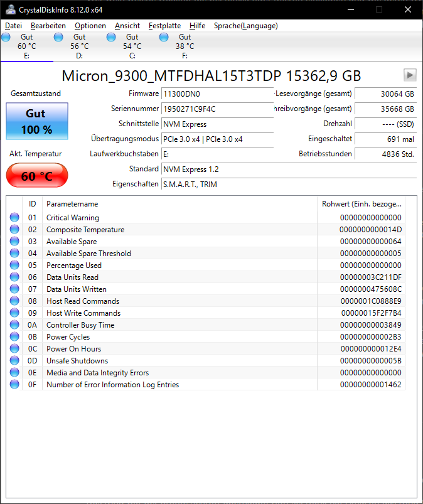Click status icon for Composite Temperature row
423x504 pixels.
click(14, 230)
